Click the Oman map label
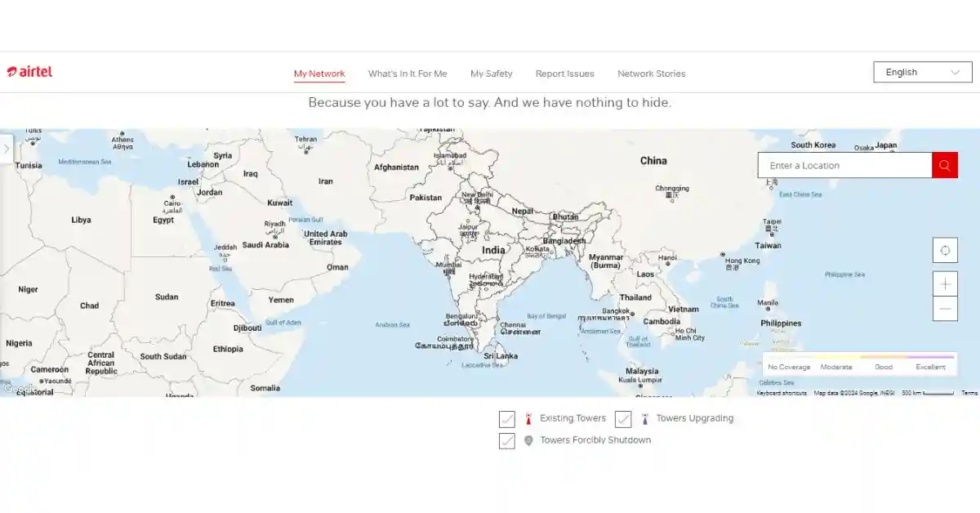Image resolution: width=980 pixels, height=513 pixels. point(337,267)
